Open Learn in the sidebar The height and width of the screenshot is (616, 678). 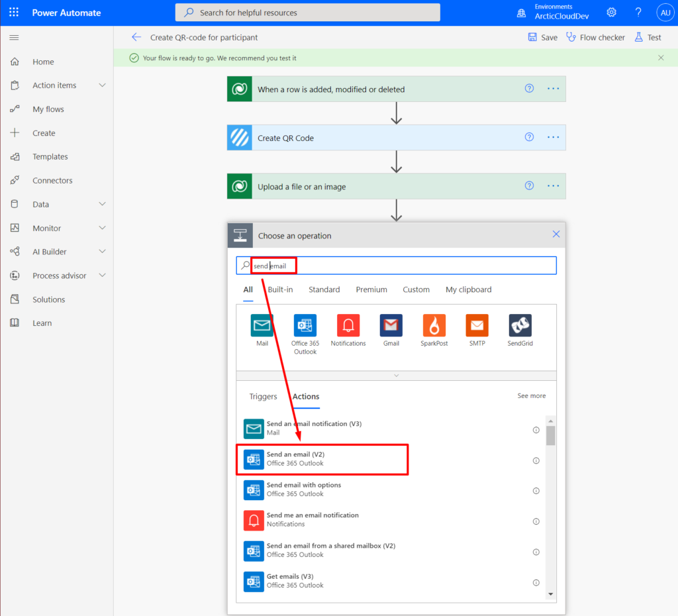click(x=42, y=323)
